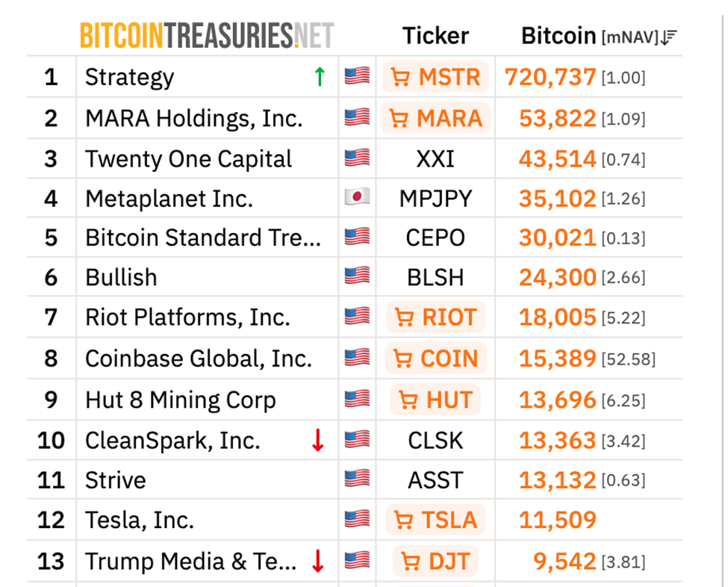Screen dimensions: 728x587
Task: Click the cart icon beside TSLA ticker
Action: click(x=403, y=520)
